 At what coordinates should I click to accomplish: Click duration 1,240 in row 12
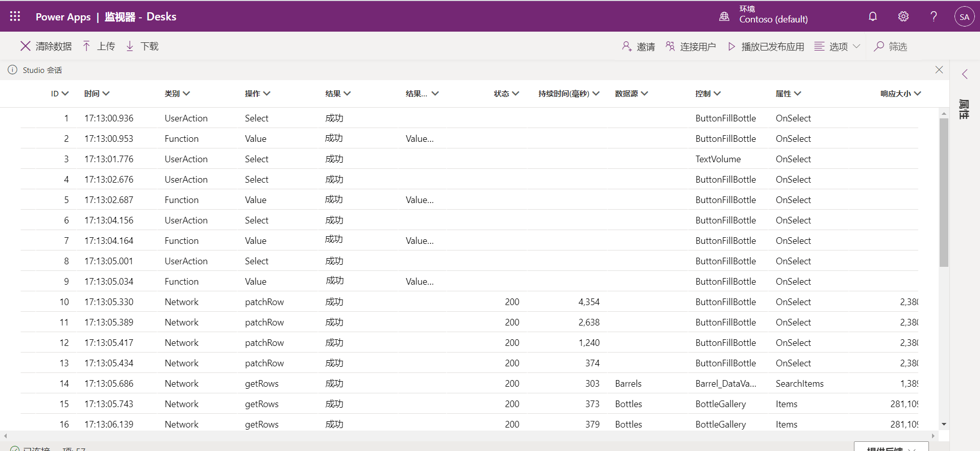[x=589, y=343]
